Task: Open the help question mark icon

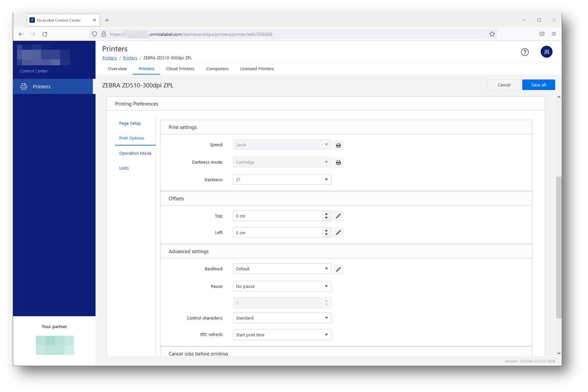Action: click(x=525, y=52)
